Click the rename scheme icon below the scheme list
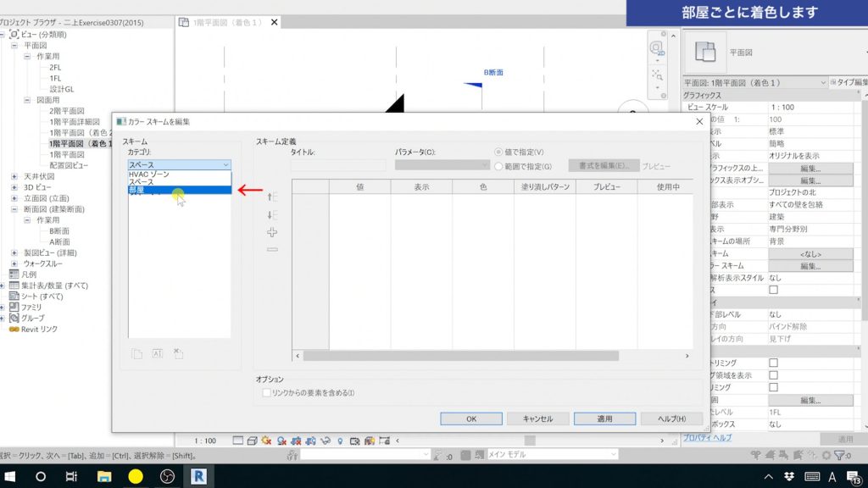 pyautogui.click(x=156, y=353)
